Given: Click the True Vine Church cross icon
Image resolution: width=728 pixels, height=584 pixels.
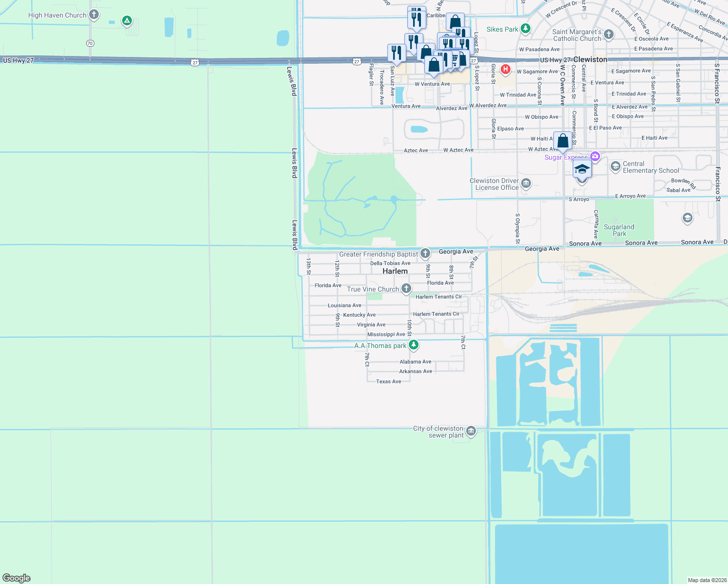Looking at the screenshot, I should 405,289.
